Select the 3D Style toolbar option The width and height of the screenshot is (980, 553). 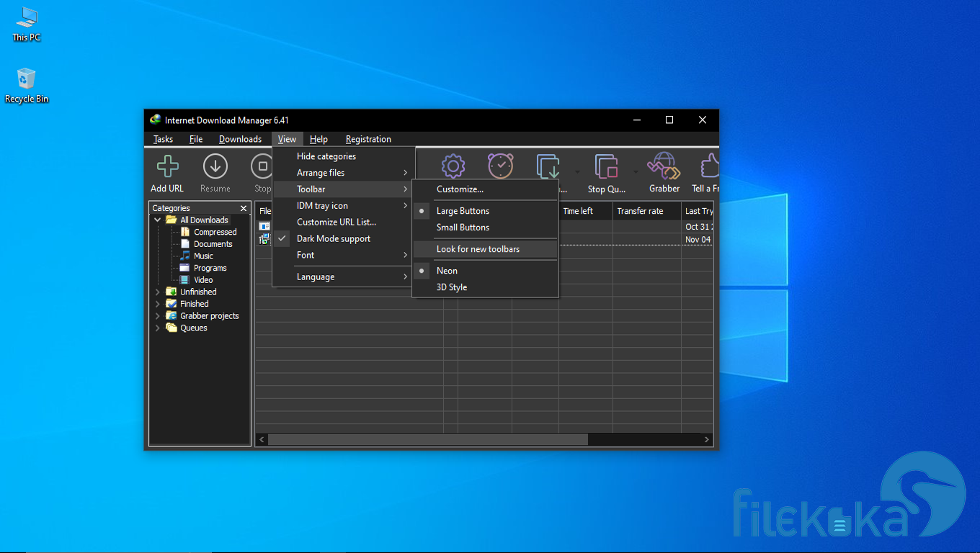(x=485, y=287)
